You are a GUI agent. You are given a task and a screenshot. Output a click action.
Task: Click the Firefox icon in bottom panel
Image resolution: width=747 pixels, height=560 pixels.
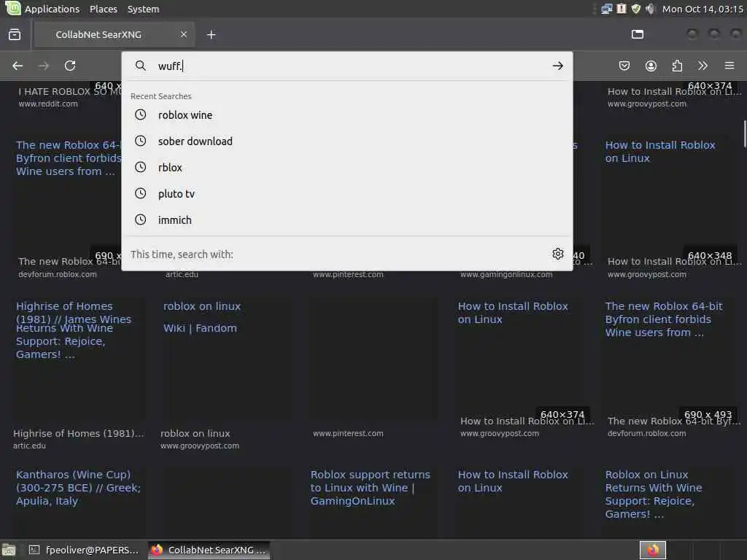click(x=653, y=550)
